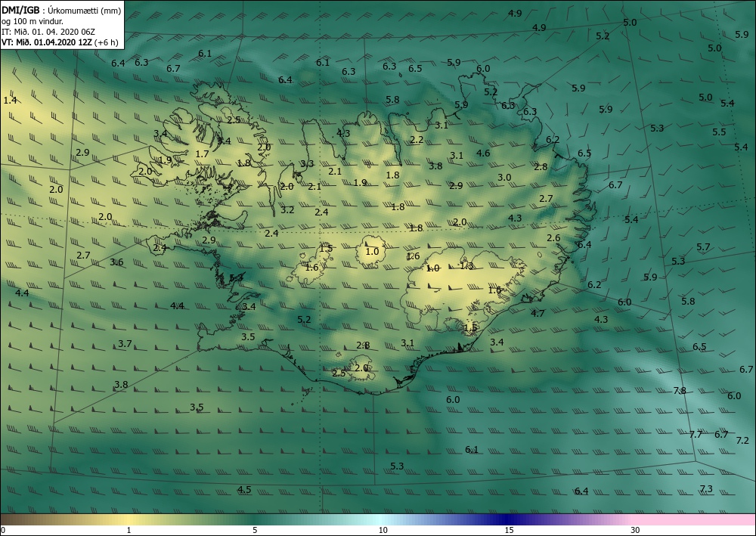Select the 'VT: Mið. 01.04.2020 12Z (+6 h)' line

pos(60,42)
